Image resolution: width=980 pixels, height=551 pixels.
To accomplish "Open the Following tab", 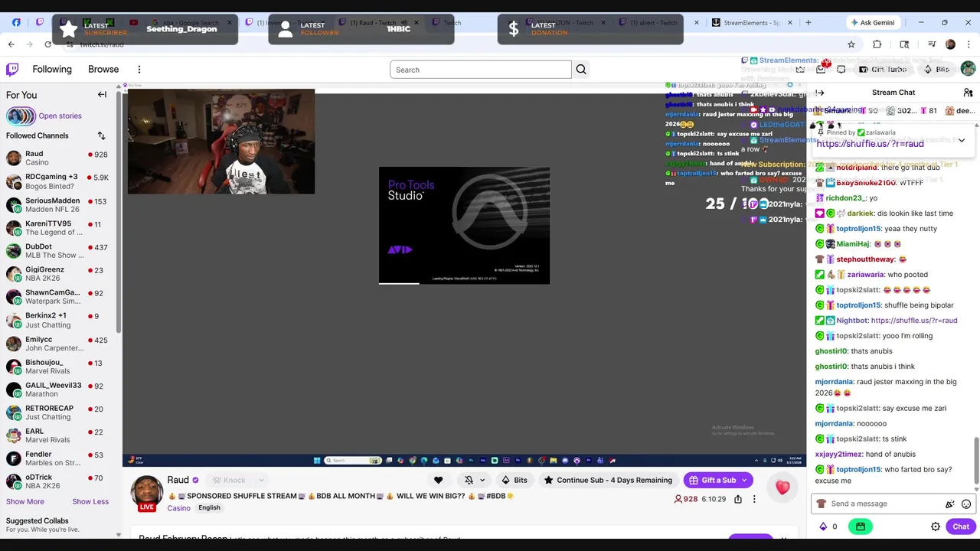I will pyautogui.click(x=52, y=70).
